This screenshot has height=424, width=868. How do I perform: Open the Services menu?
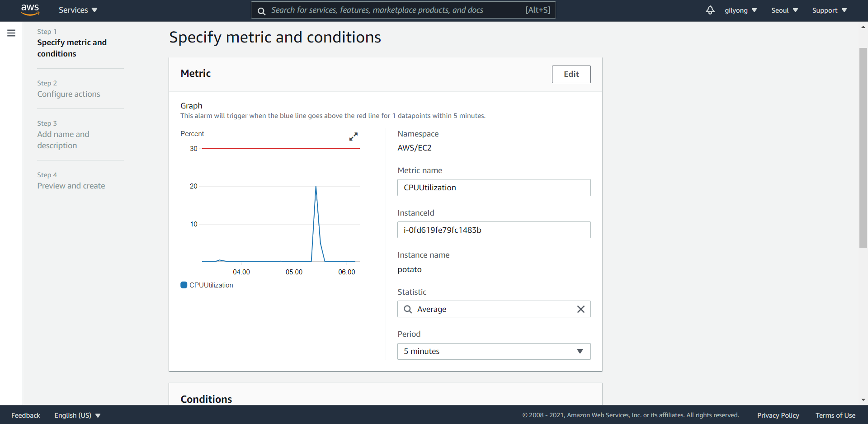point(78,10)
